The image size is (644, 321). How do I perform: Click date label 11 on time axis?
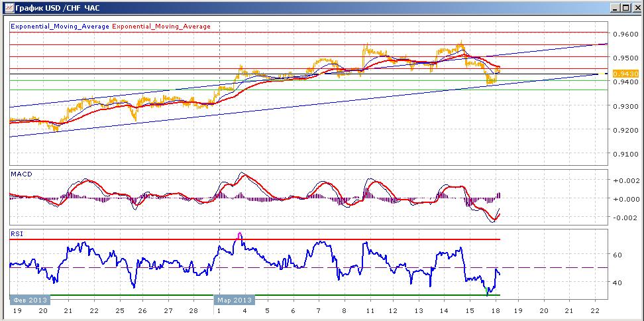(x=370, y=311)
